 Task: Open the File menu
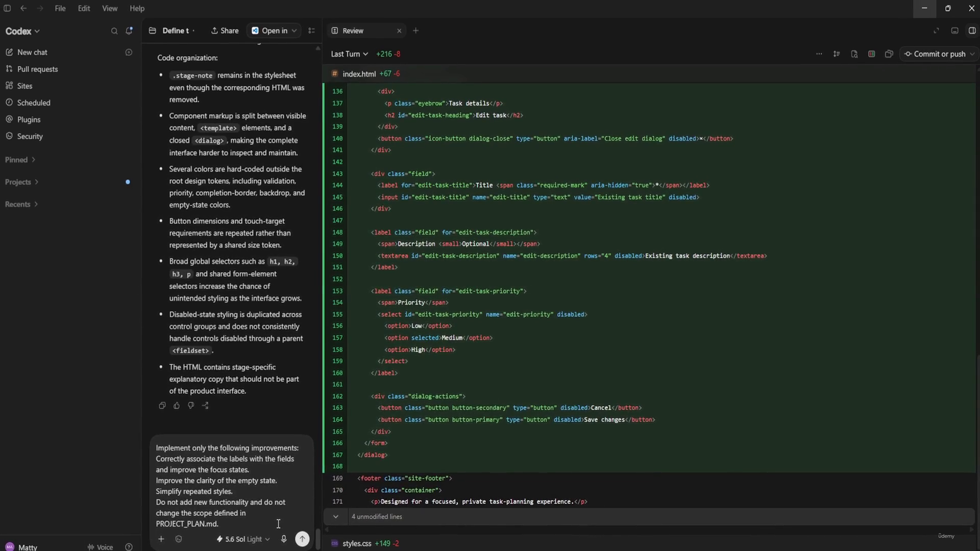click(60, 9)
